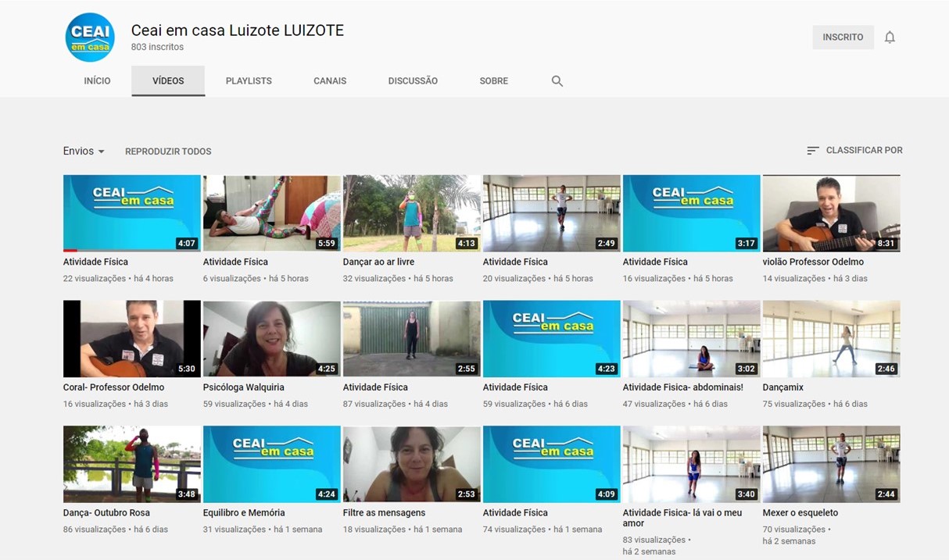Open the Dançar ao ar livre thumbnail
Screen dimensions: 949x560
pos(412,213)
